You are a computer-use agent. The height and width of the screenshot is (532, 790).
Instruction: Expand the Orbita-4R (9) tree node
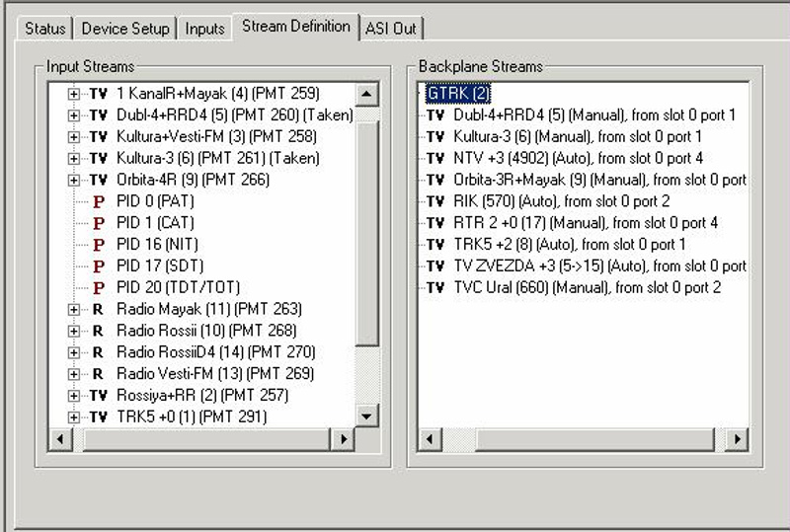(73, 181)
